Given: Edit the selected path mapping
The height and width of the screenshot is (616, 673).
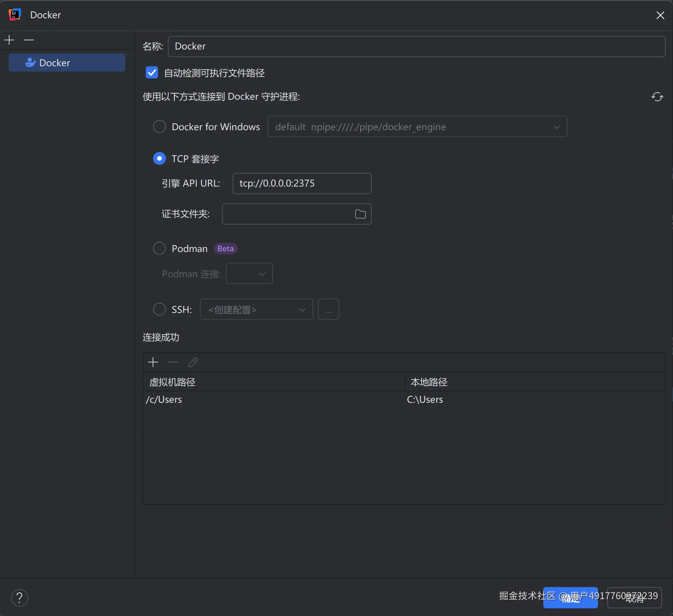Looking at the screenshot, I should (x=193, y=362).
